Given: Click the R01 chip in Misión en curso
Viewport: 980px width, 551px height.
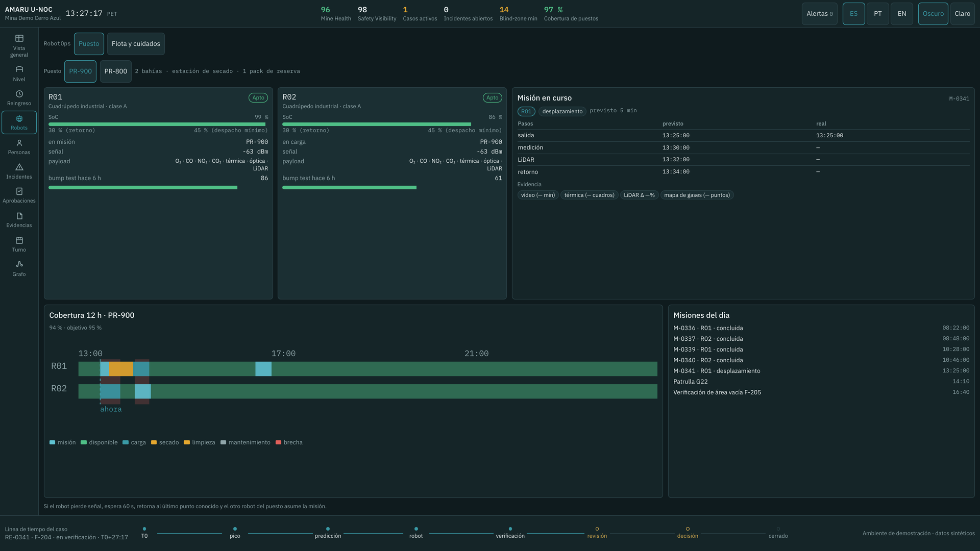Looking at the screenshot, I should tap(526, 111).
